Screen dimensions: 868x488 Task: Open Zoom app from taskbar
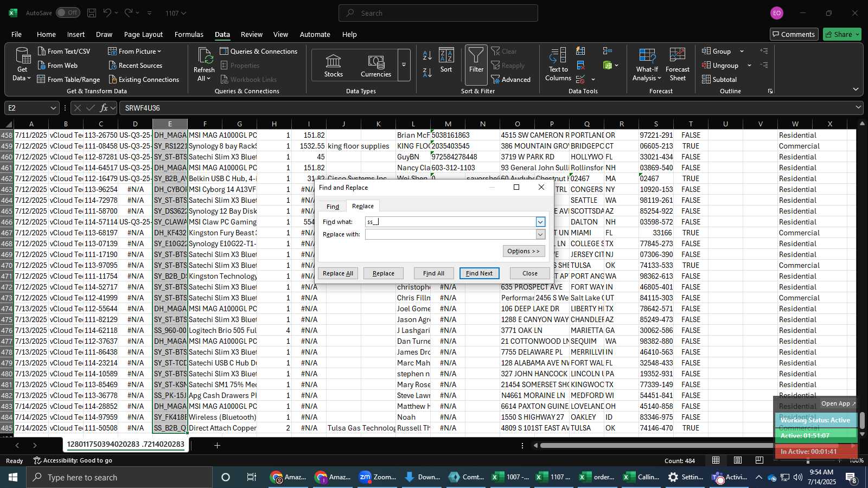click(x=378, y=477)
